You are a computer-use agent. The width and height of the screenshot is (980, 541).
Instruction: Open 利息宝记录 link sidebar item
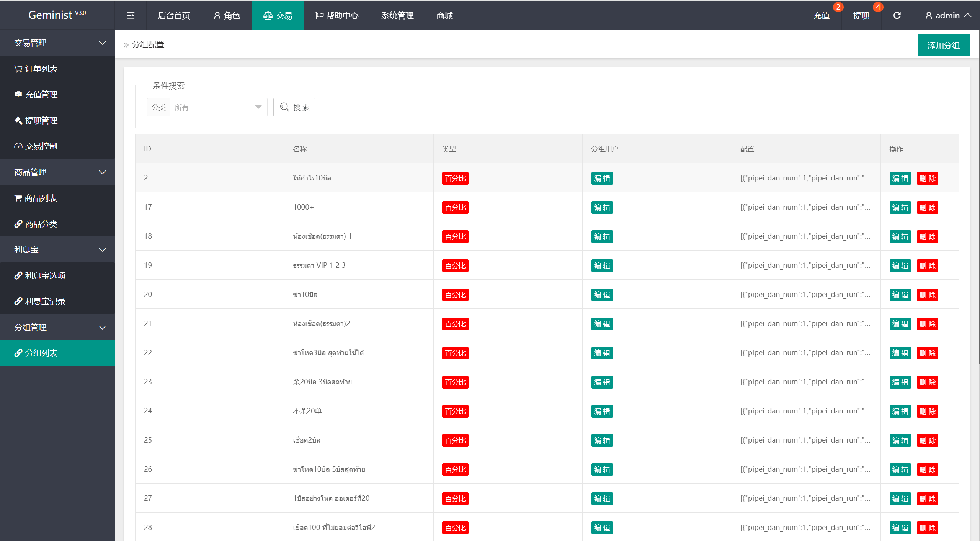[45, 301]
